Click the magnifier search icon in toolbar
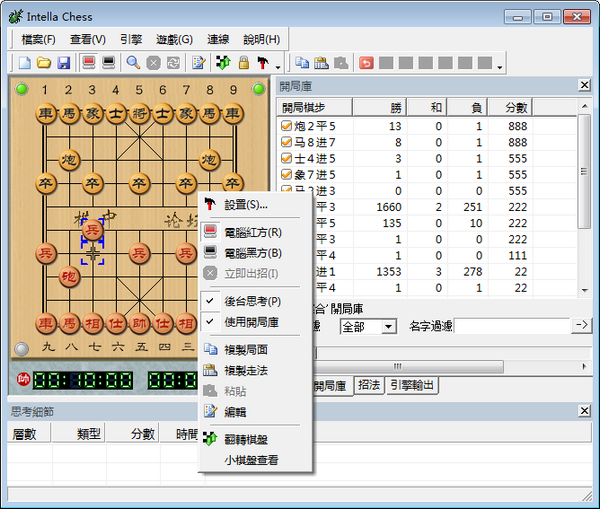Viewport: 600px width, 509px height. (133, 63)
